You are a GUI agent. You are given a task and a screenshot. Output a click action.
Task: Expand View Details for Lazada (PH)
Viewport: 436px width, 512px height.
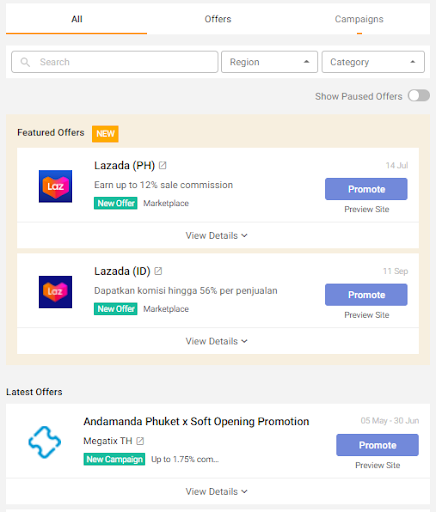pyautogui.click(x=217, y=236)
